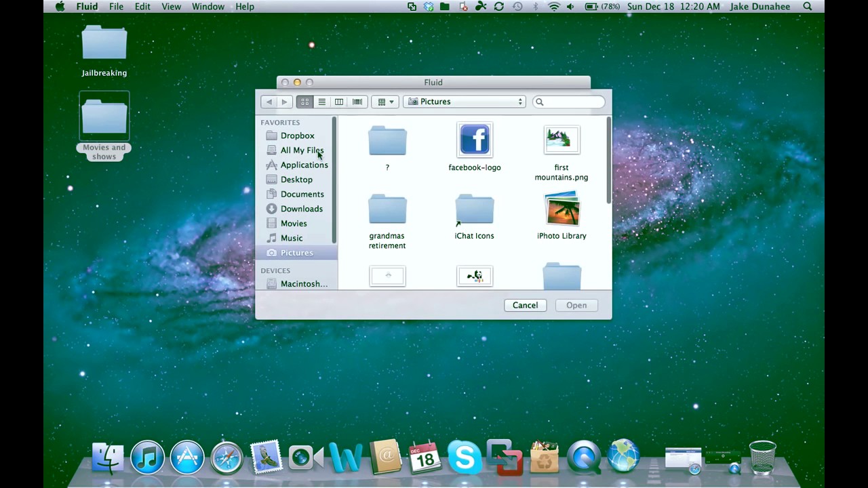
Task: Select Dropbox in the Favorites sidebar
Action: (x=297, y=136)
